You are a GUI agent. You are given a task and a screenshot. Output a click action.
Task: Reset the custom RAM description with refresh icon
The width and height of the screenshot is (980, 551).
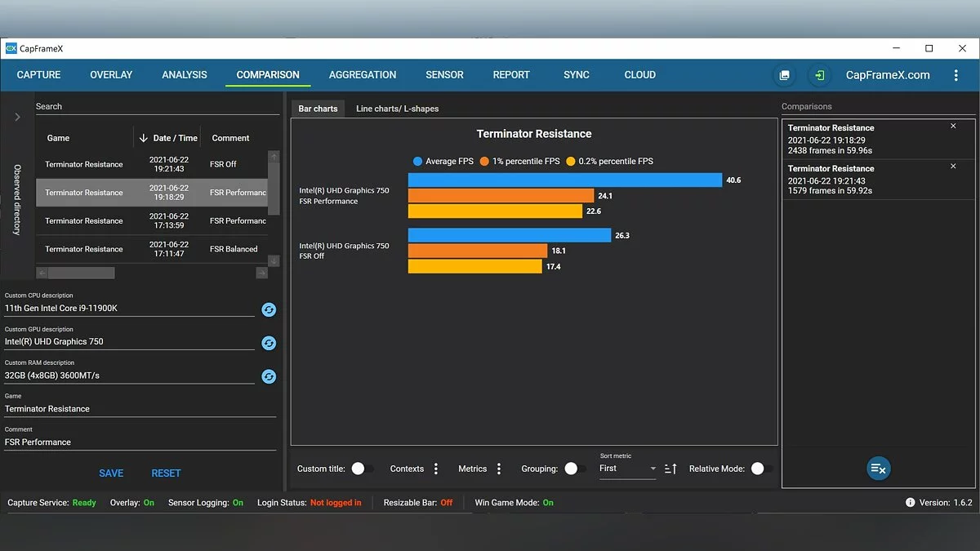[x=269, y=376]
